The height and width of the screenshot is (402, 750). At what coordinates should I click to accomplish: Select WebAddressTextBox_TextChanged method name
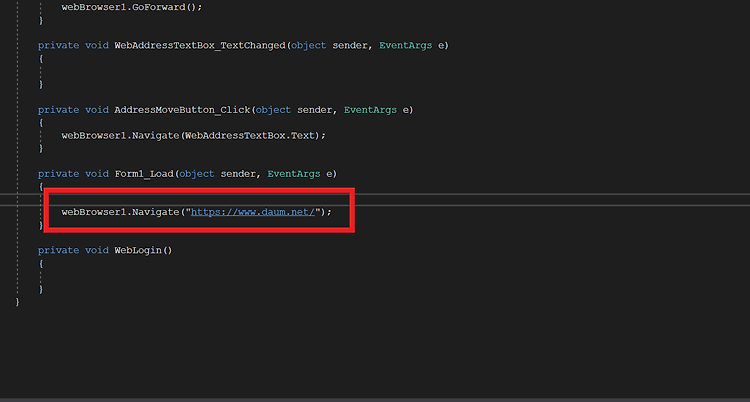(x=199, y=45)
